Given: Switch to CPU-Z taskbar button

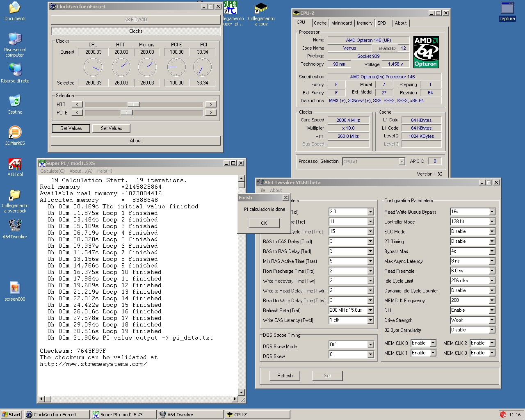Looking at the screenshot, I should pos(257,415).
